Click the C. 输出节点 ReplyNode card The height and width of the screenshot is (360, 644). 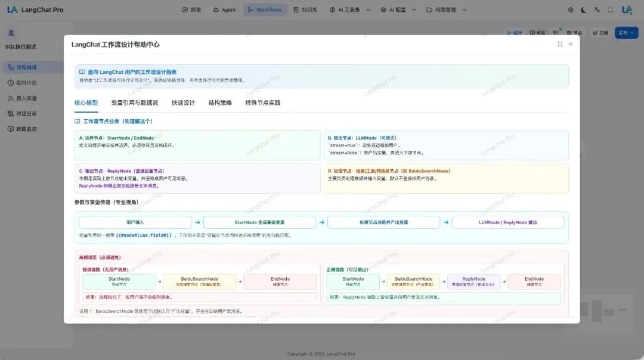[x=197, y=178]
